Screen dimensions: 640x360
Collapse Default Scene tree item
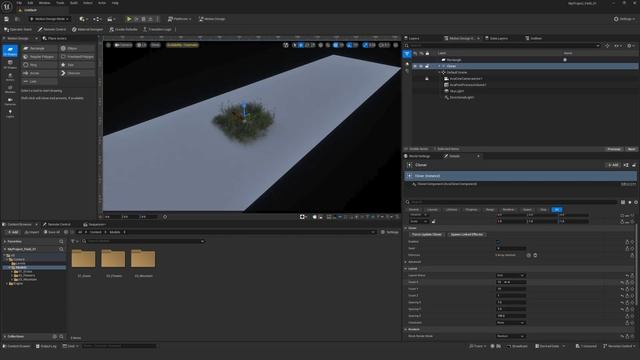click(x=439, y=72)
